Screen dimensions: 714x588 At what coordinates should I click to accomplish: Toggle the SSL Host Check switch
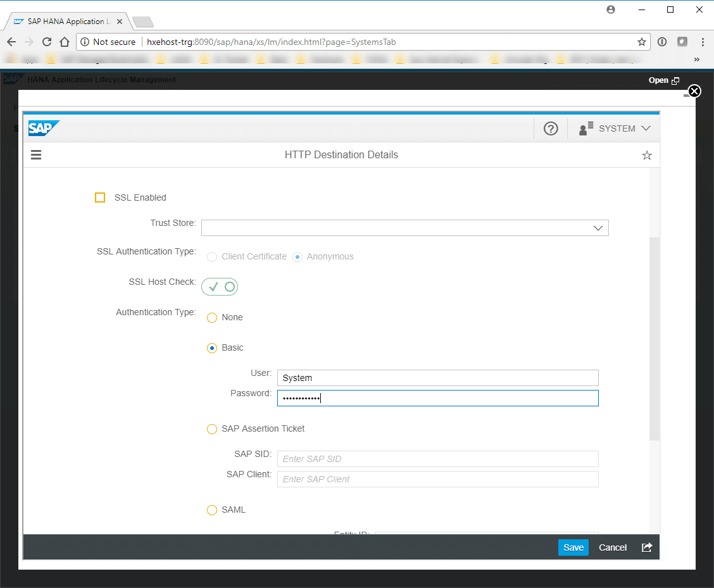(220, 287)
